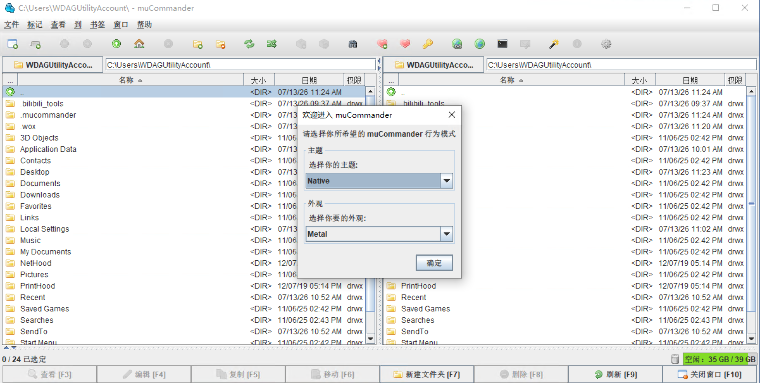Expand the Metal look-and-feel dropdown
The height and width of the screenshot is (383, 760).
(x=446, y=234)
